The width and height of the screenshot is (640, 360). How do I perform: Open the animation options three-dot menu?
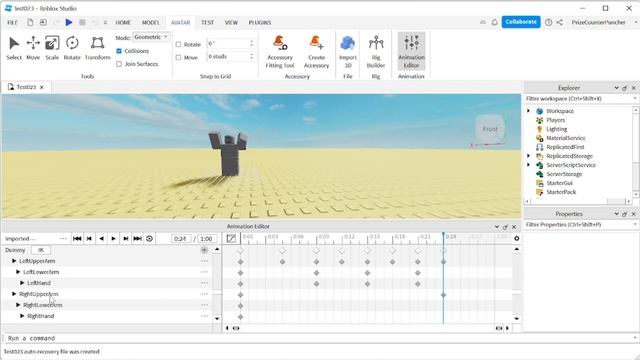(x=63, y=239)
